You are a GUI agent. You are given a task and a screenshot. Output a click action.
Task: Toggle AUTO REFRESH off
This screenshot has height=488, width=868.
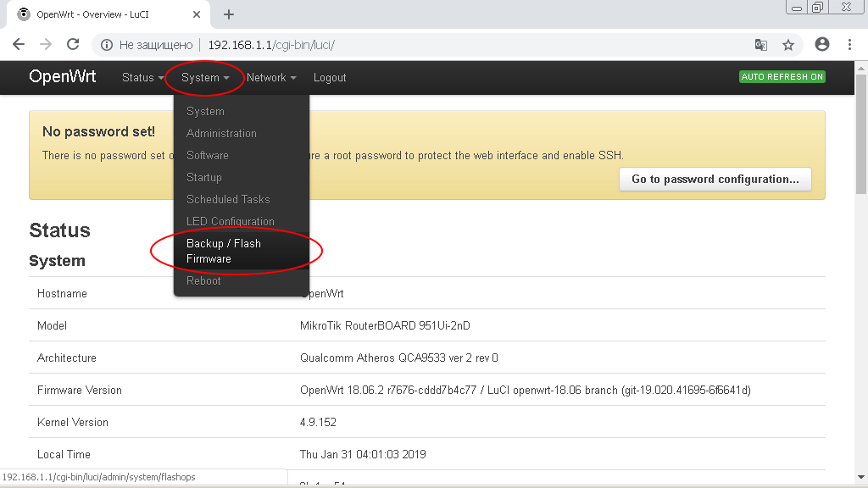click(x=782, y=76)
